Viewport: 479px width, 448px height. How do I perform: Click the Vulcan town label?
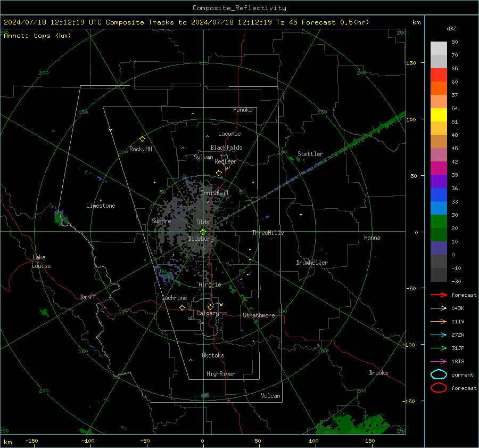pos(271,396)
